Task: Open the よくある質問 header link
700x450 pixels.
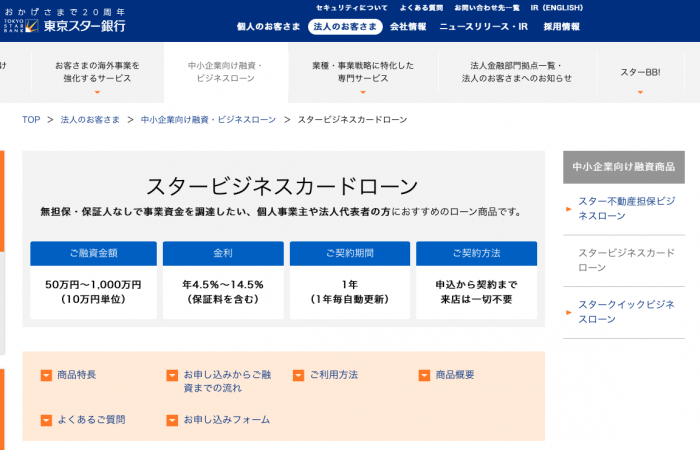Action: [421, 8]
